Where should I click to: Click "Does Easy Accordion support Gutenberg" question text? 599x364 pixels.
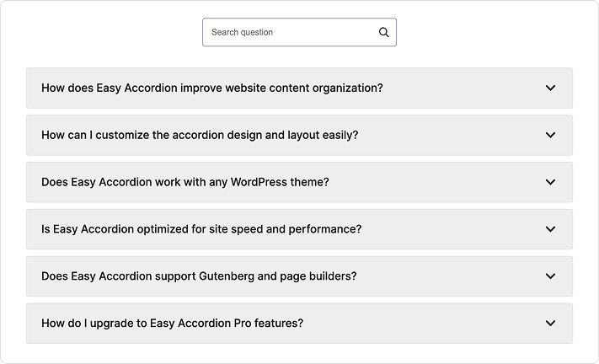(199, 276)
